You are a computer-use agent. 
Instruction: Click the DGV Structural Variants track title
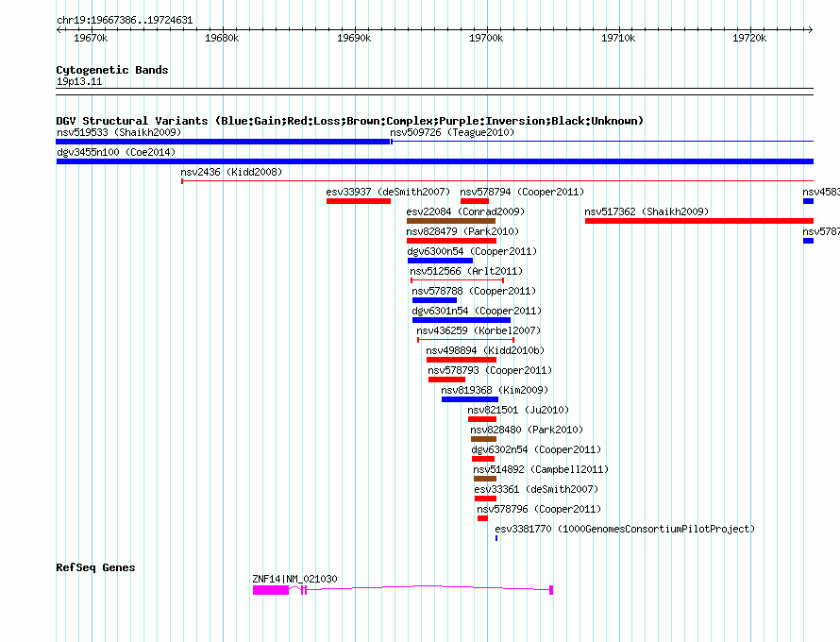[349, 121]
